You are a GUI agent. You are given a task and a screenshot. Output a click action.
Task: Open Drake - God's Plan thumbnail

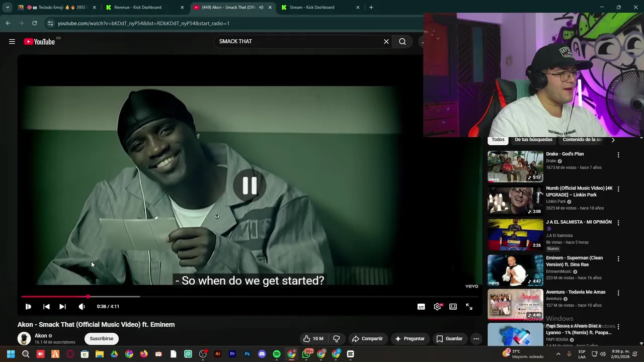click(x=515, y=166)
